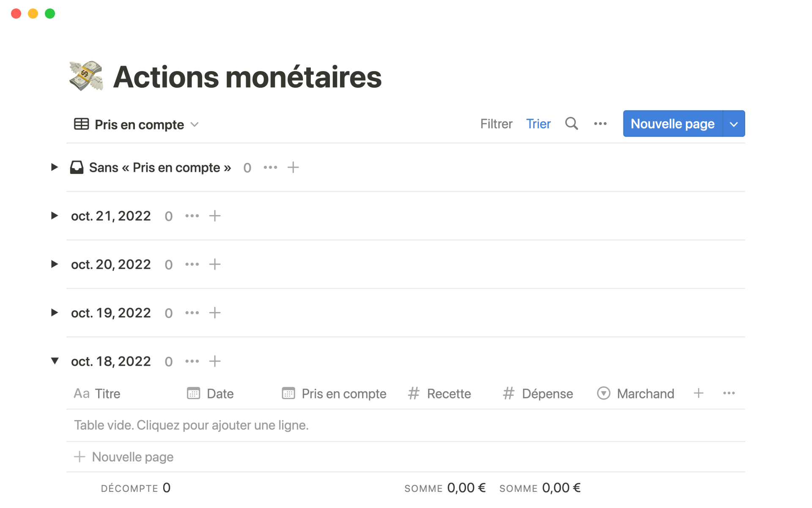This screenshot has height=508, width=812.
Task: Open options for Sans « Pris en compte » group
Action: coord(270,168)
